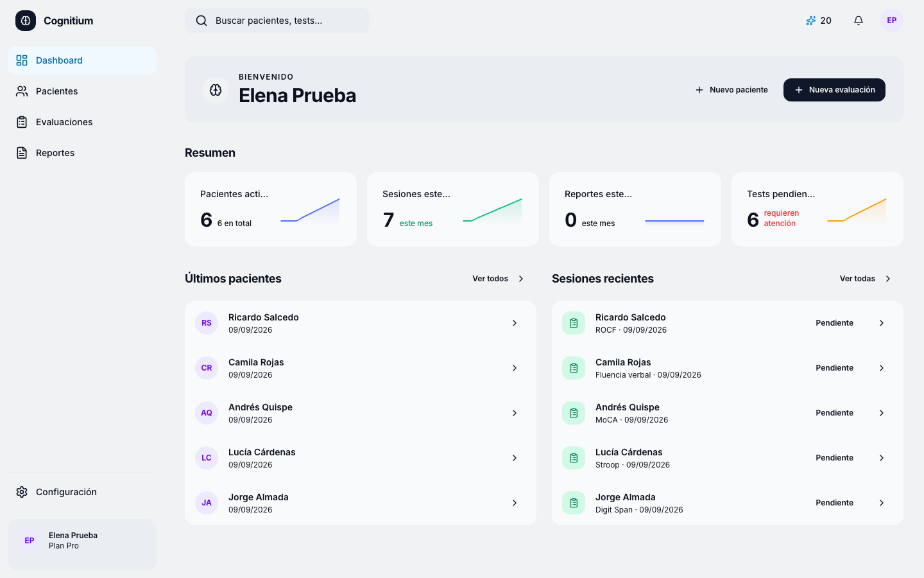Image resolution: width=924 pixels, height=578 pixels.
Task: Open Configuración settings in the sidebar
Action: [x=82, y=492]
